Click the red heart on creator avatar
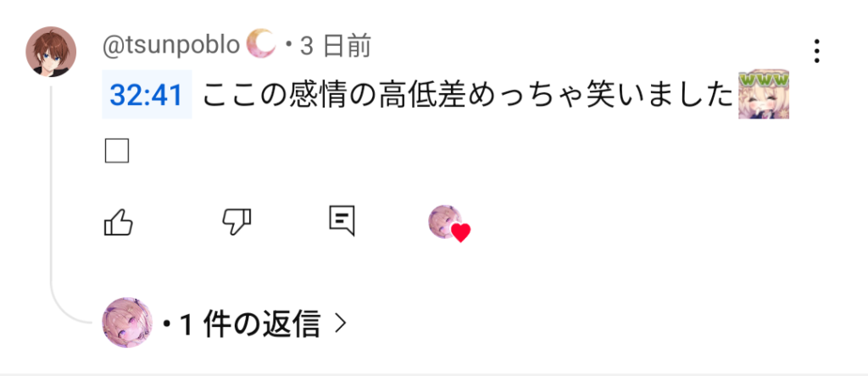868x376 pixels. click(460, 233)
